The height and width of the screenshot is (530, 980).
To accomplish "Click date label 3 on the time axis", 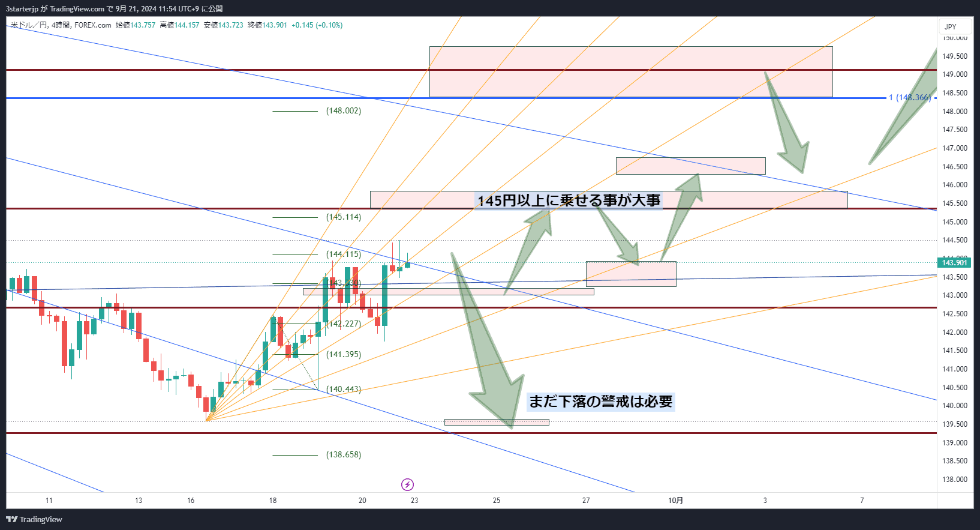I will [765, 501].
